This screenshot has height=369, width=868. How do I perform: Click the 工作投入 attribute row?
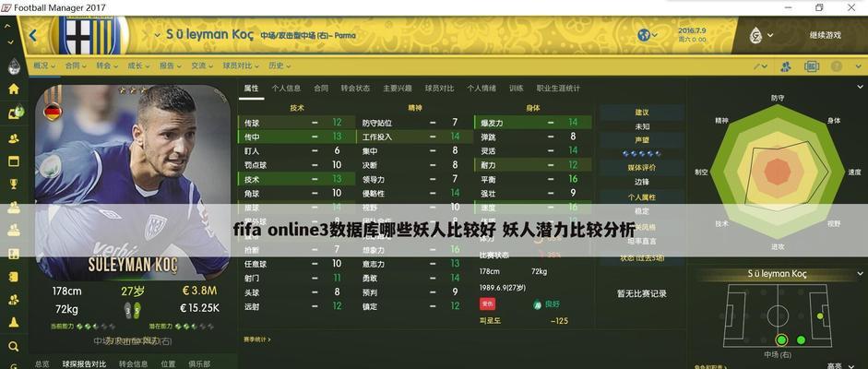(x=414, y=137)
